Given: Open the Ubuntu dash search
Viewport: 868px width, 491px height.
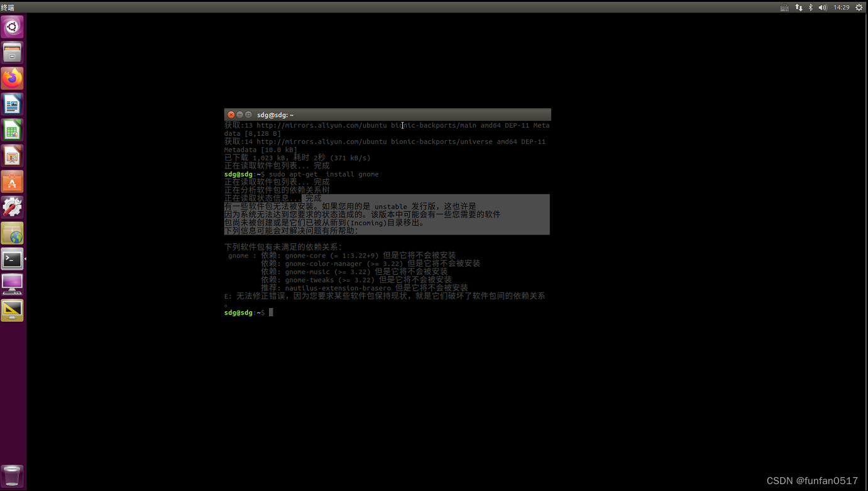Looking at the screenshot, I should click(13, 27).
